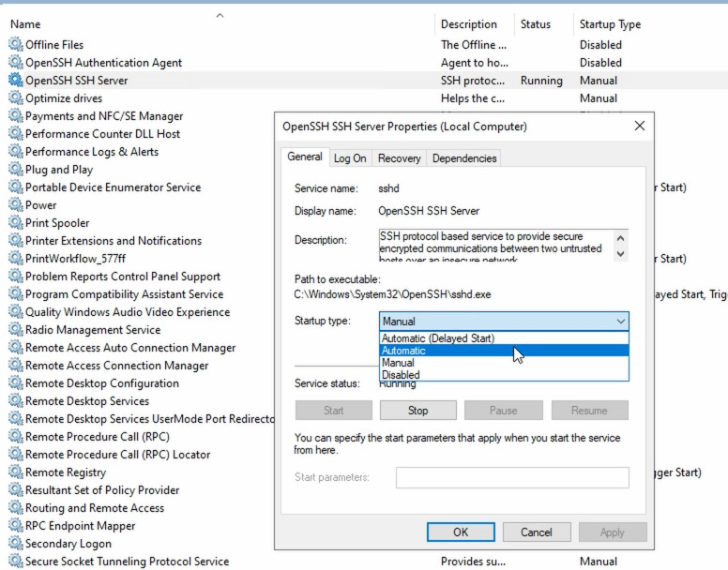Click the sshd.exe executable path text
This screenshot has width=728, height=570.
tap(392, 294)
